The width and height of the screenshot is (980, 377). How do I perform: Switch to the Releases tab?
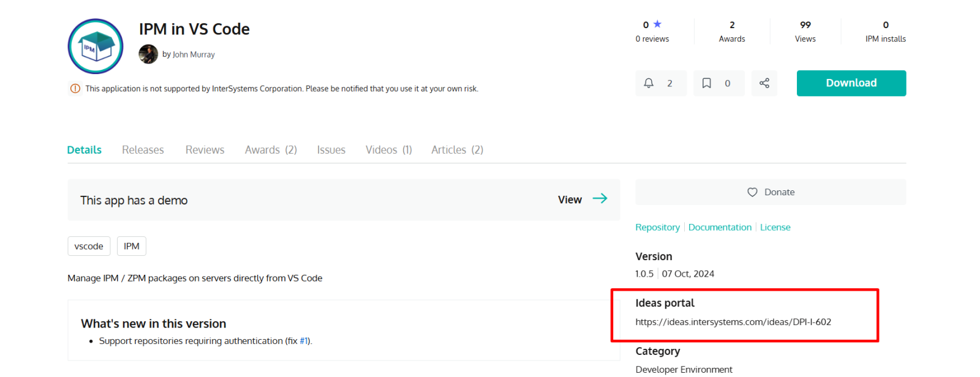click(143, 150)
